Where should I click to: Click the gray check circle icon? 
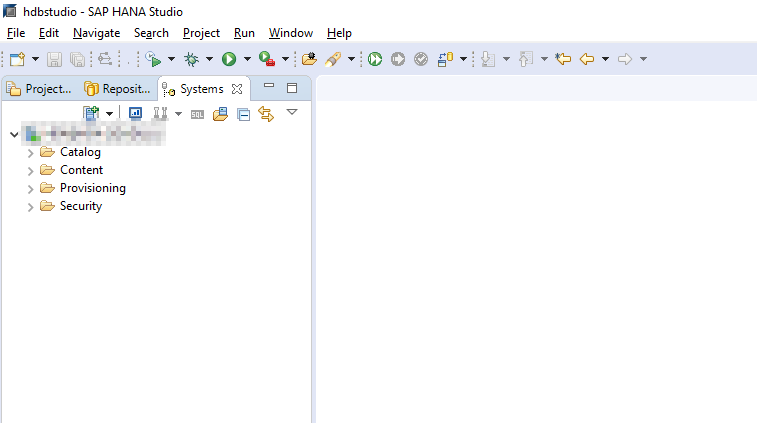click(x=421, y=59)
